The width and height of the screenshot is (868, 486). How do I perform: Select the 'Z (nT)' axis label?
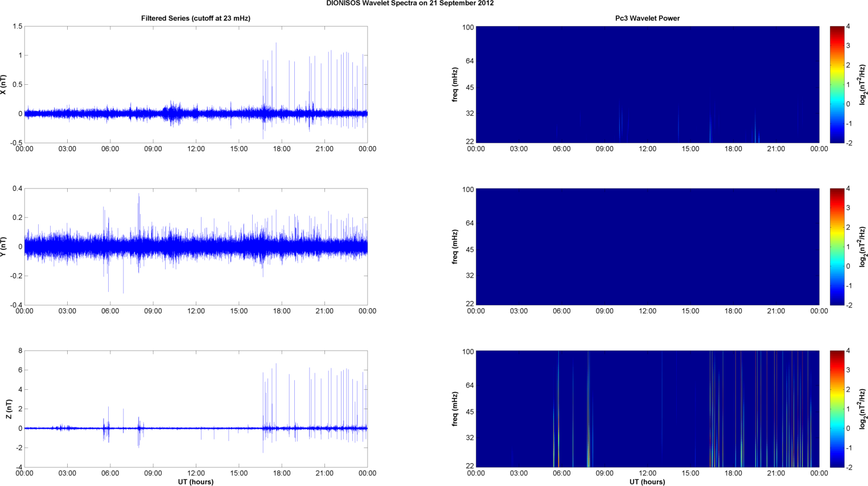click(x=9, y=409)
